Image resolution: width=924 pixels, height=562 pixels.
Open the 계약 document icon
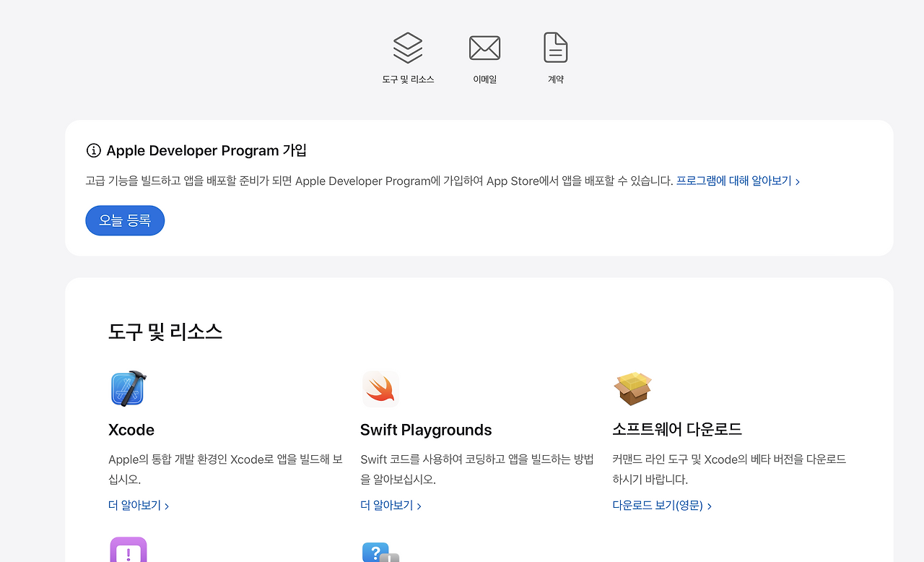point(555,47)
